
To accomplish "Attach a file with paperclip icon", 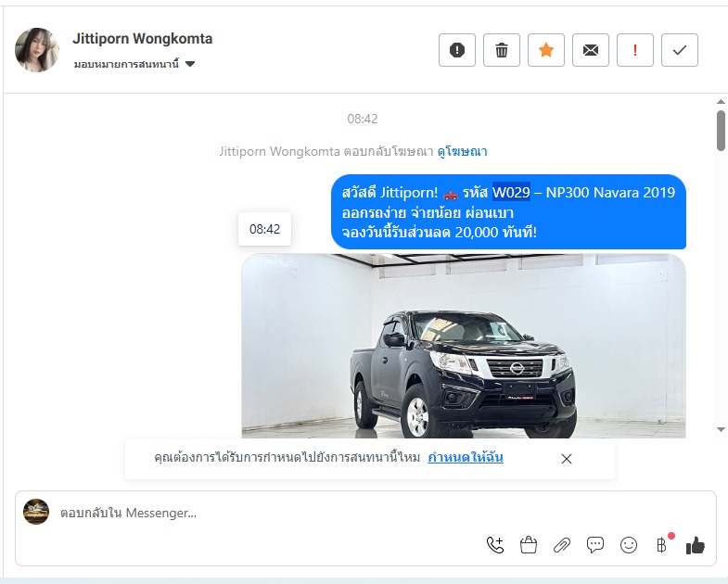I will pos(562,545).
